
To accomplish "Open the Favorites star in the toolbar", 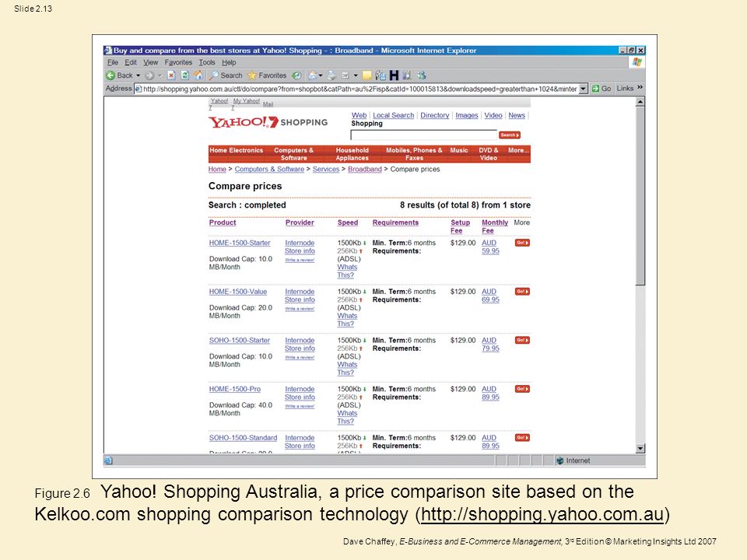I will coord(267,75).
